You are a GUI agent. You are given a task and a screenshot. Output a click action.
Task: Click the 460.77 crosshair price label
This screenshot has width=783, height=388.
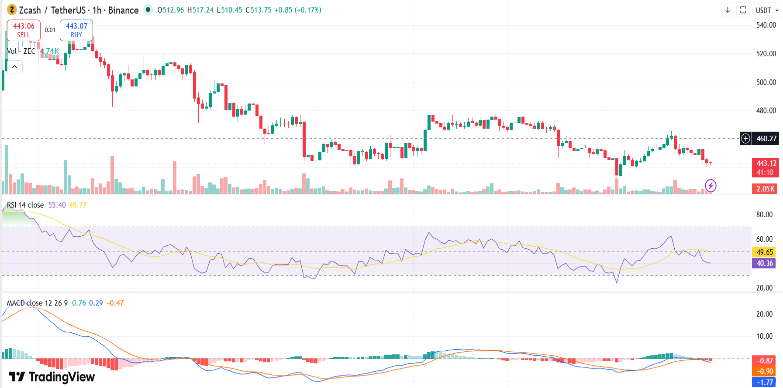coord(765,138)
